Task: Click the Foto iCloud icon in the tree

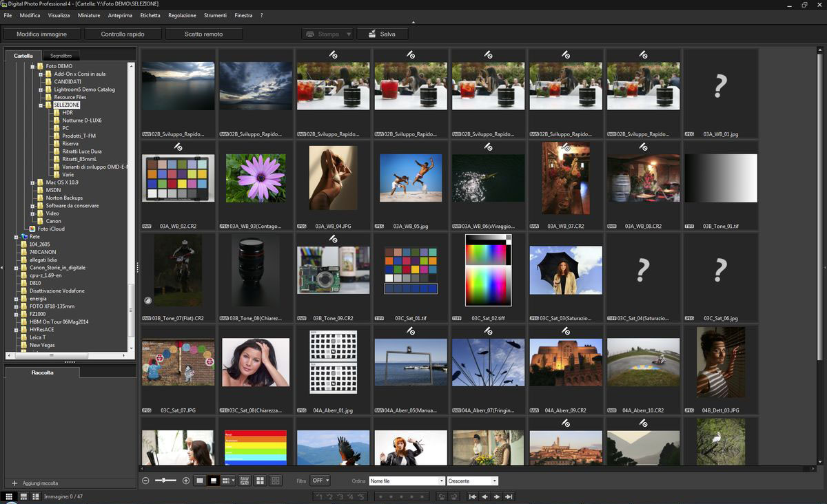Action: coord(32,229)
